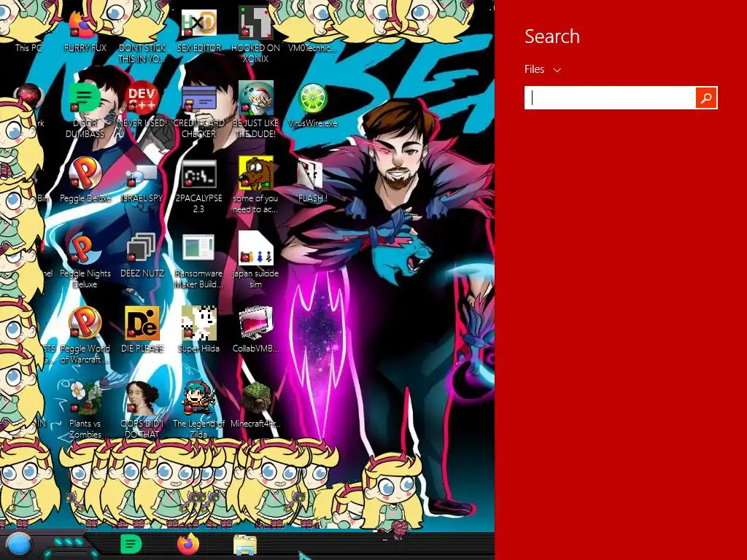The width and height of the screenshot is (747, 560).
Task: Open the green chat app in taskbar
Action: 131,544
